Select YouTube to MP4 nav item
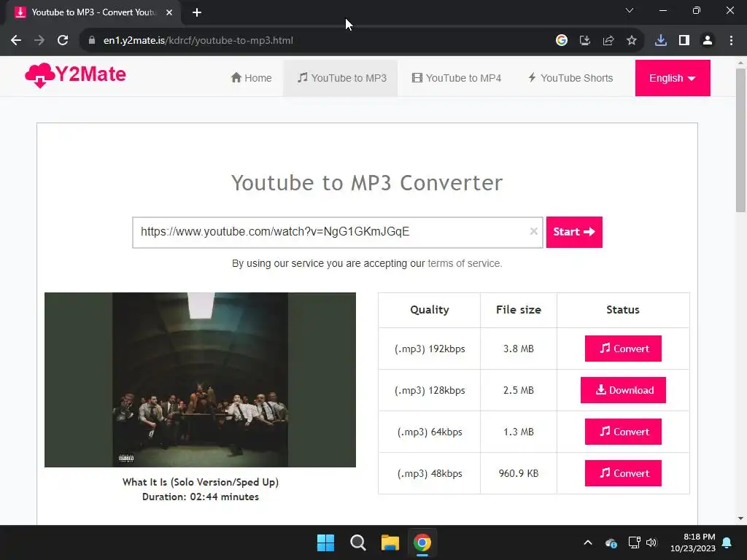Image resolution: width=747 pixels, height=560 pixels. point(457,78)
